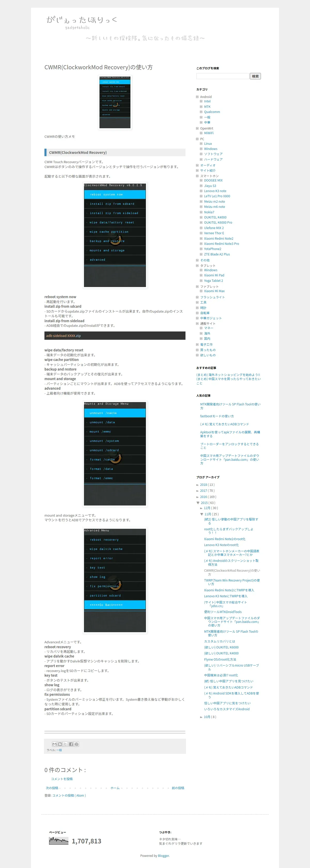310x868 pixels.
Task: Open the post title CWMR(ClockworkMod Recovery)の使い方
Action: (x=98, y=67)
